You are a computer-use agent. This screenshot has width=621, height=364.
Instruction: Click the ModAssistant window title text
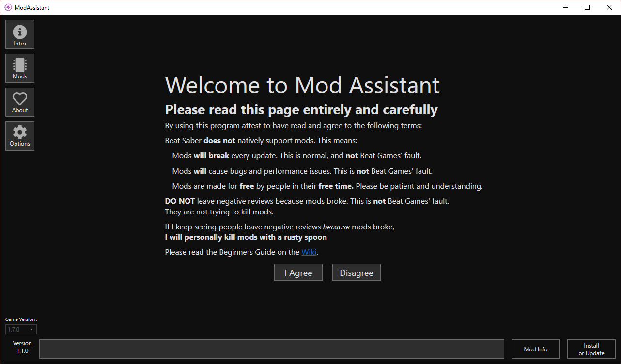pos(32,8)
